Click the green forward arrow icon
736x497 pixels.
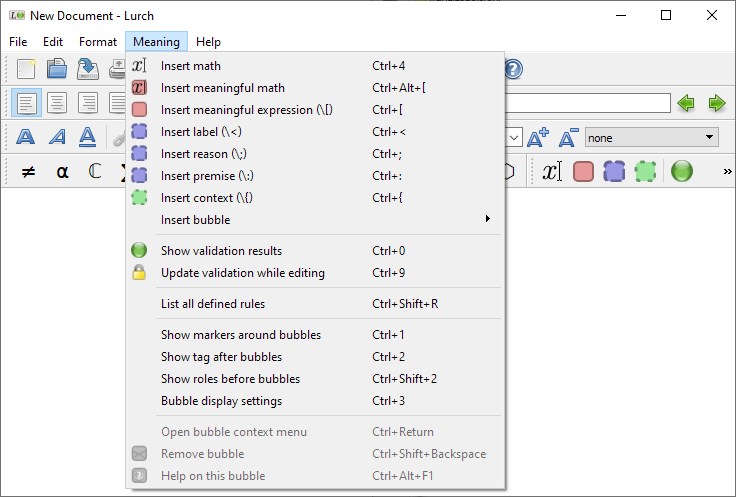[716, 103]
